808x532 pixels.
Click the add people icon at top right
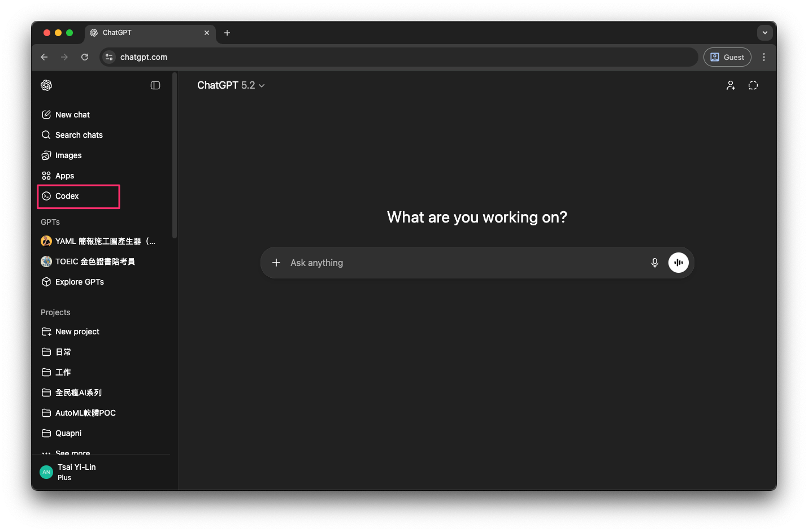[x=731, y=85]
